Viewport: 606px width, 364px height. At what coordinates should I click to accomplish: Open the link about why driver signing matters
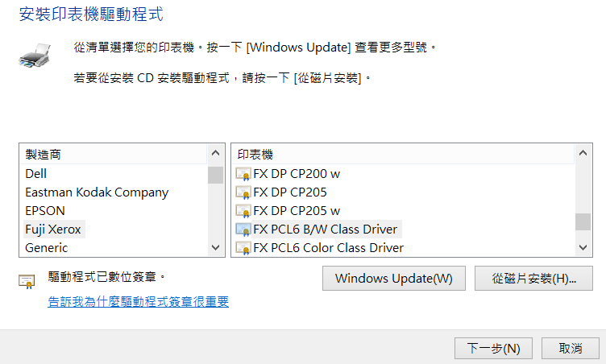tap(139, 301)
